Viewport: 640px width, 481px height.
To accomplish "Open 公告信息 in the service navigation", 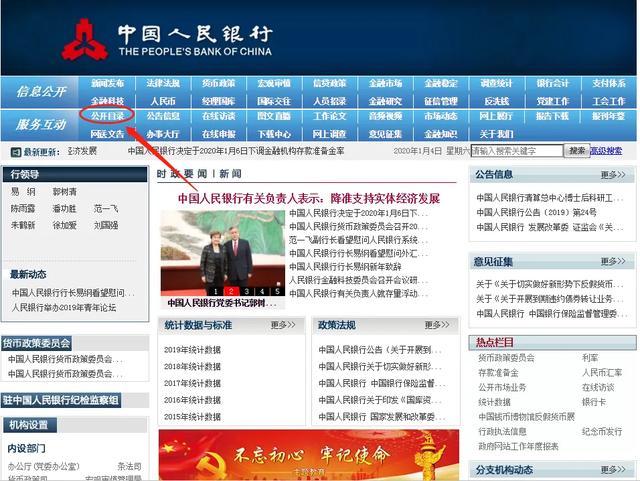I will tap(163, 116).
